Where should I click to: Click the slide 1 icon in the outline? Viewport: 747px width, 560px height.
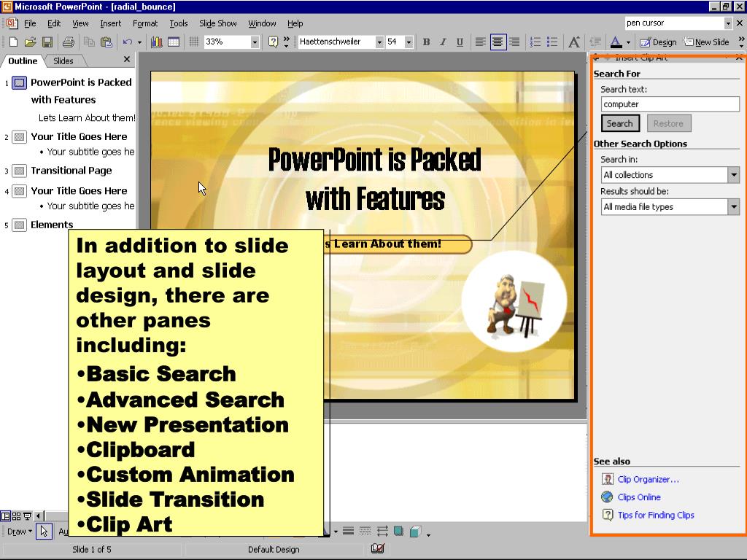[x=19, y=82]
